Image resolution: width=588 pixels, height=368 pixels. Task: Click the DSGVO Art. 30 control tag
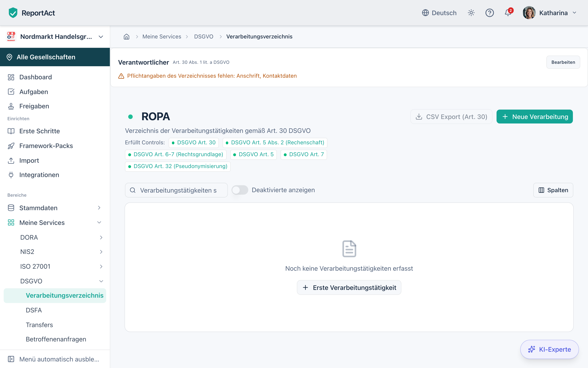[x=194, y=143]
